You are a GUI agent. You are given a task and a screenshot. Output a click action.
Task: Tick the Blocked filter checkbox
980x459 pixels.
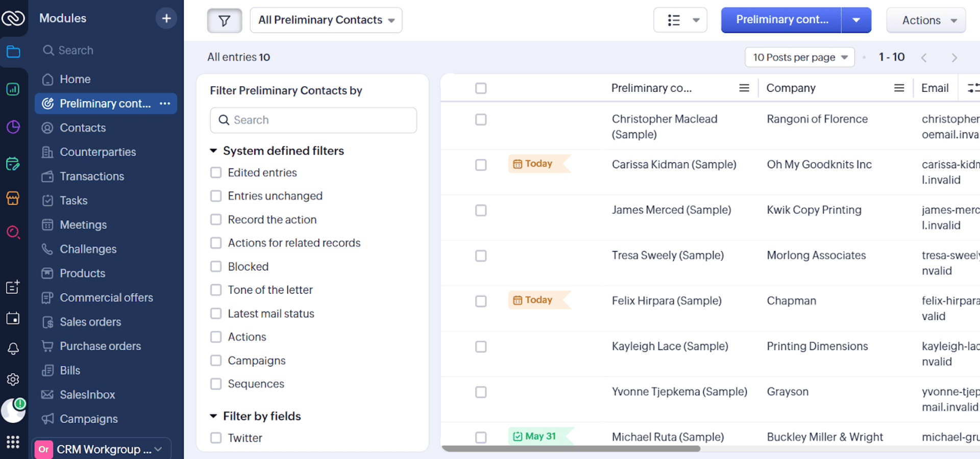click(216, 267)
